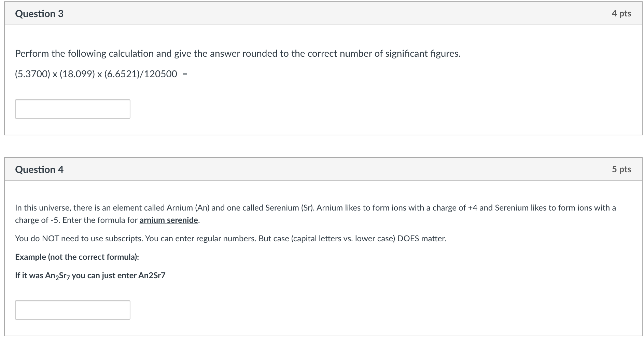Screen dimensions: 644x337
Task: Click the "(18.099)" value in the calculation
Action: (x=77, y=74)
